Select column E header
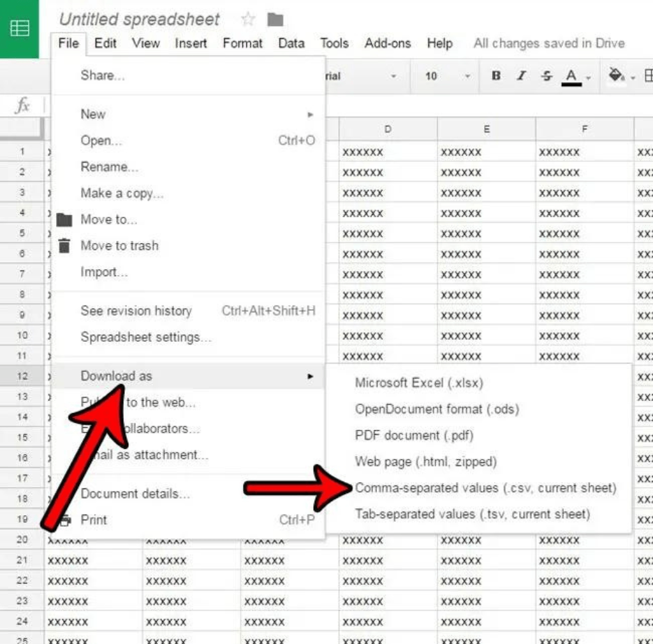The width and height of the screenshot is (653, 644). [x=486, y=129]
